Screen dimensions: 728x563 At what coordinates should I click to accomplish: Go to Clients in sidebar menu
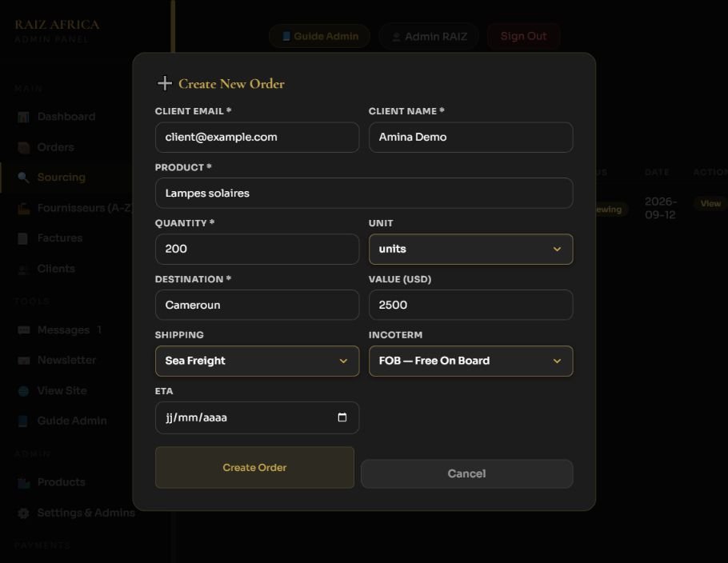click(x=56, y=269)
